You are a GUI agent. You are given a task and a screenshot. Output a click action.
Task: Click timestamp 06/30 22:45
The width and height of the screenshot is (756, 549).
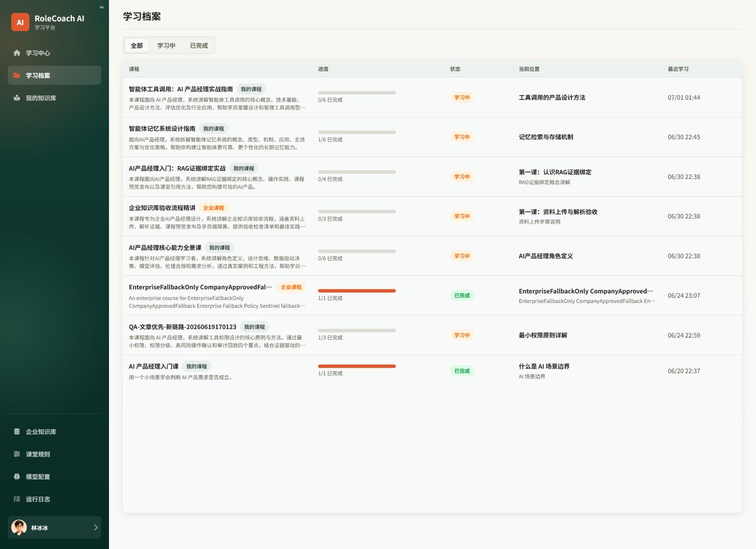click(684, 137)
